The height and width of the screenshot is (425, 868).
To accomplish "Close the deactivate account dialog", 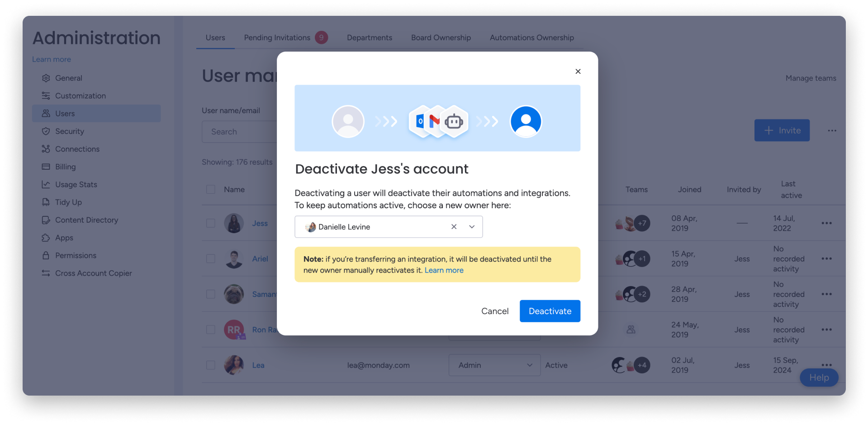I will pos(578,71).
